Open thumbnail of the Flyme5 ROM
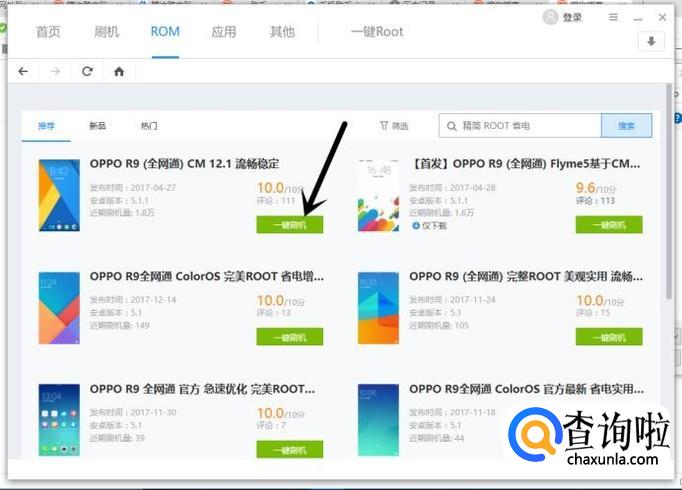 point(378,195)
